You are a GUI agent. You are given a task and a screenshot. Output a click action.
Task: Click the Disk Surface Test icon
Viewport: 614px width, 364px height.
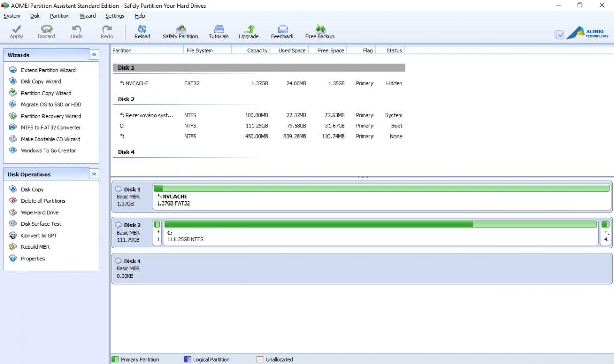pyautogui.click(x=13, y=224)
